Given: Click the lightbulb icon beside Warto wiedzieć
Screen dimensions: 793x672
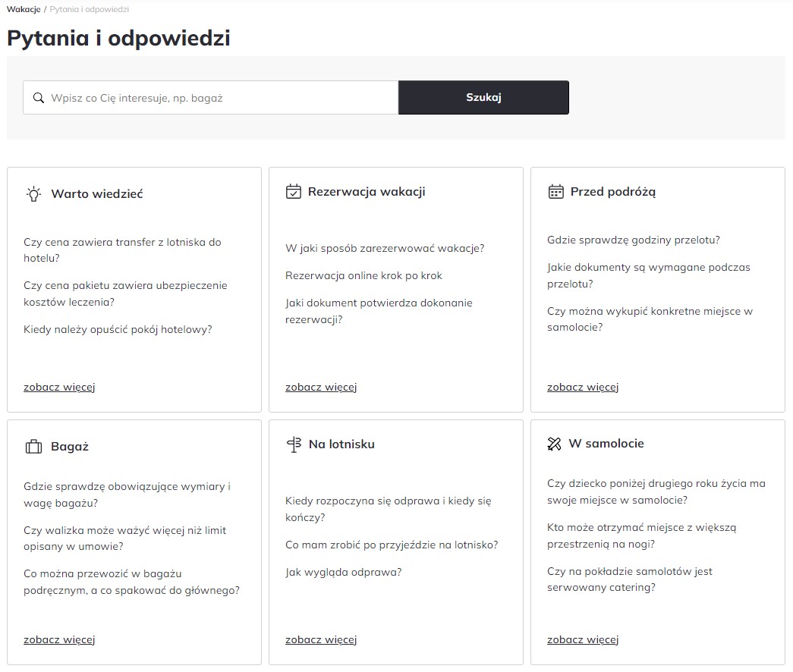Looking at the screenshot, I should click(x=33, y=193).
